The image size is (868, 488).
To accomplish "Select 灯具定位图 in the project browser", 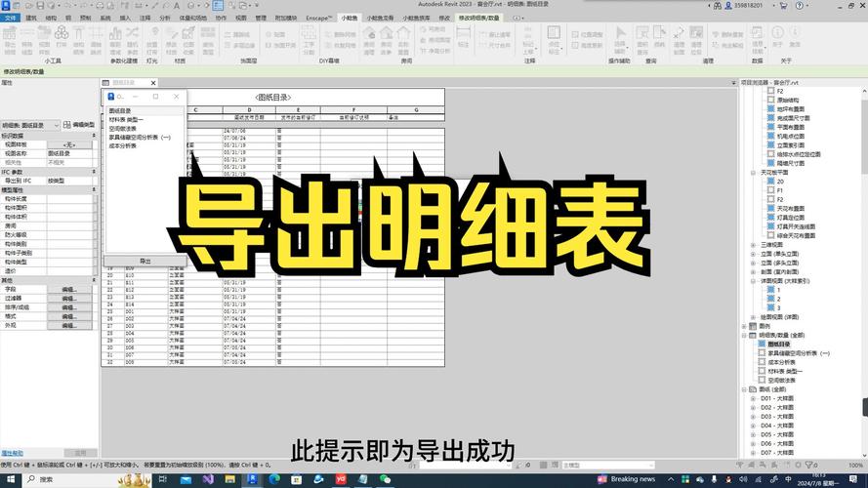I will tap(791, 218).
